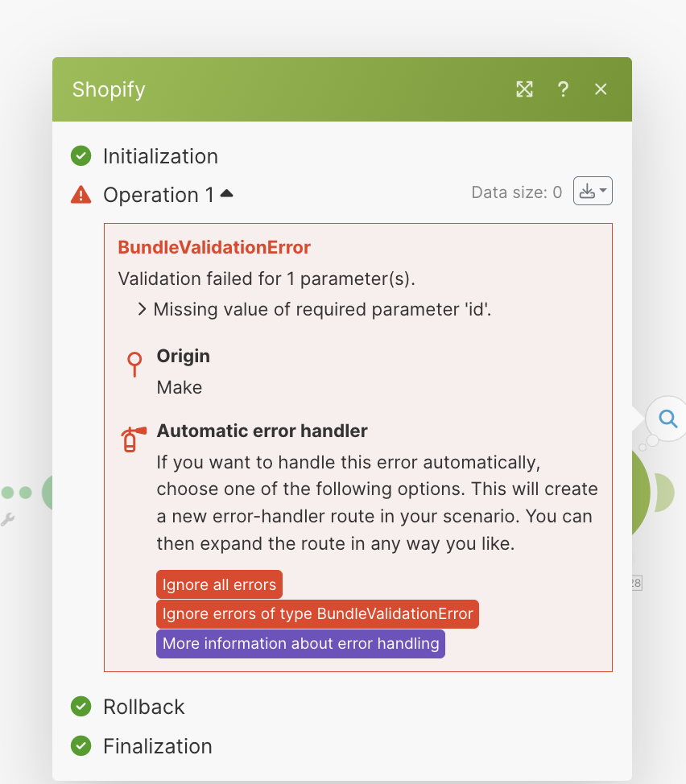Click the Finalization green check icon
The image size is (686, 784).
[81, 746]
